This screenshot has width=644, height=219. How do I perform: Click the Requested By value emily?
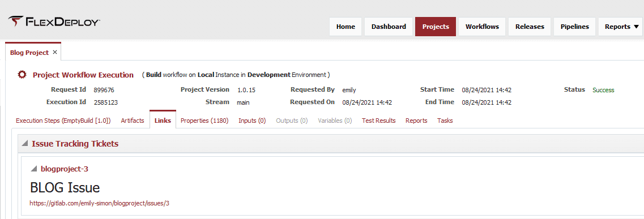tap(349, 90)
